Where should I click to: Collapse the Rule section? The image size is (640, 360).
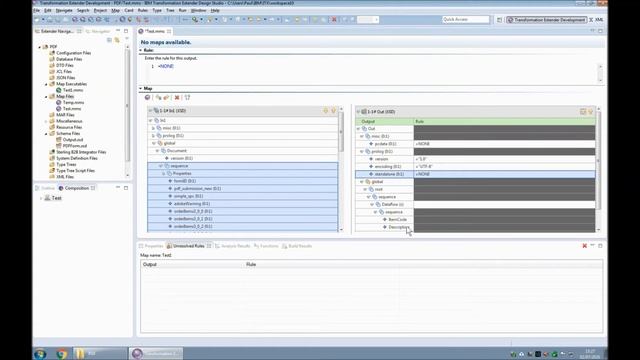(140, 50)
